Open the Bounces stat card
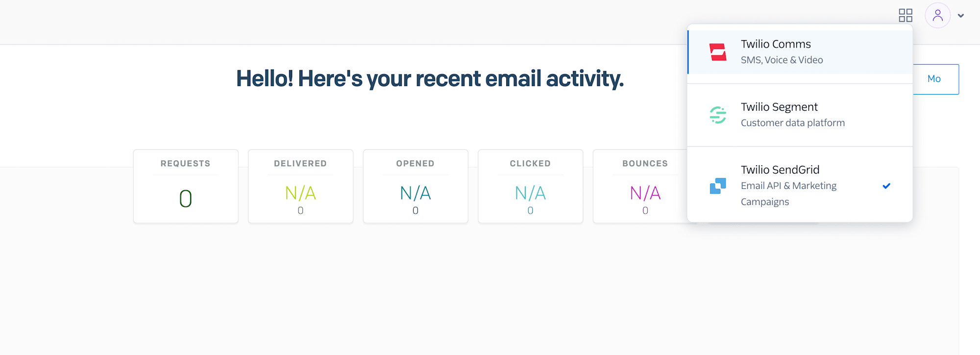Image resolution: width=980 pixels, height=355 pixels. click(640, 186)
